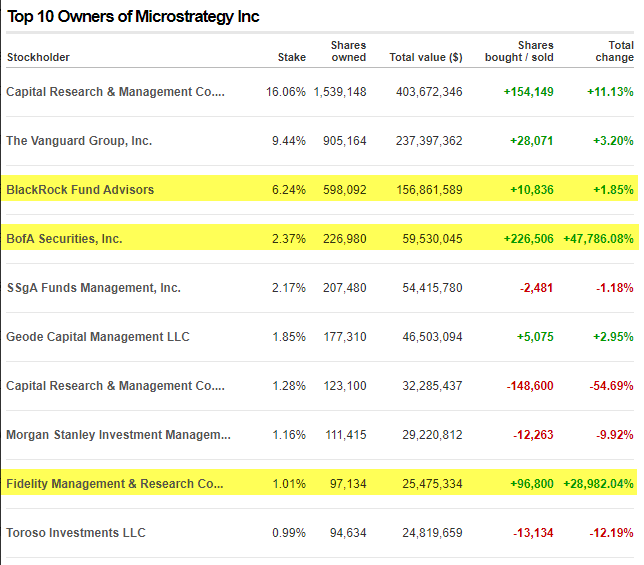Click the +226,506 shares bought value
The height and width of the screenshot is (565, 644).
click(529, 239)
